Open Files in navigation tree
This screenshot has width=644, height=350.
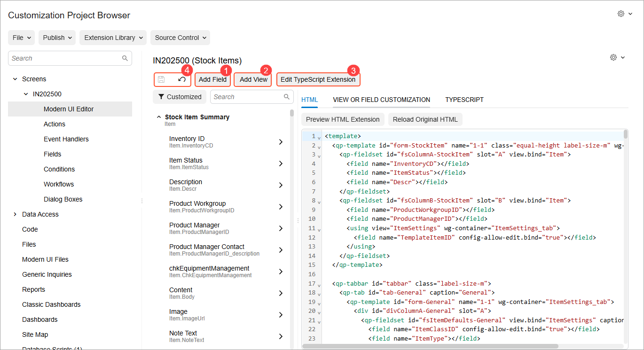29,244
